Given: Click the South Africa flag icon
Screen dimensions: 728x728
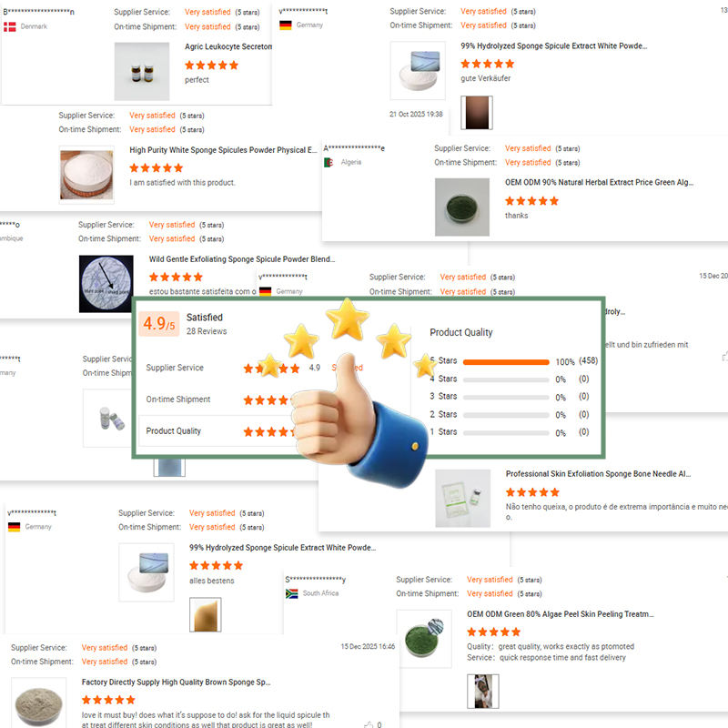Looking at the screenshot, I should (291, 593).
